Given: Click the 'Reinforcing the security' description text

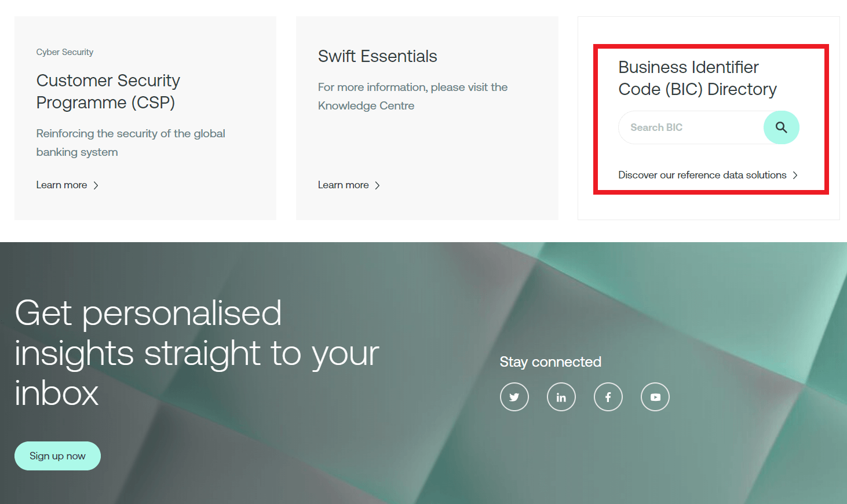Looking at the screenshot, I should [130, 143].
